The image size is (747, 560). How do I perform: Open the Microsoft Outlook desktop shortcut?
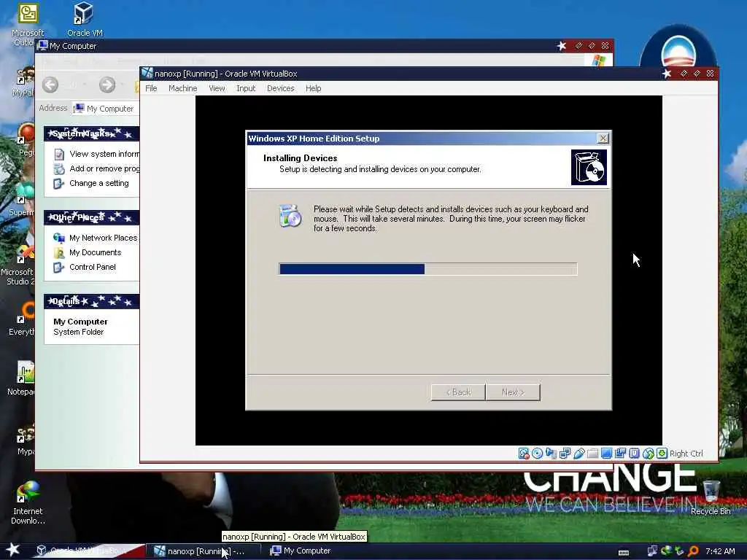[x=28, y=25]
